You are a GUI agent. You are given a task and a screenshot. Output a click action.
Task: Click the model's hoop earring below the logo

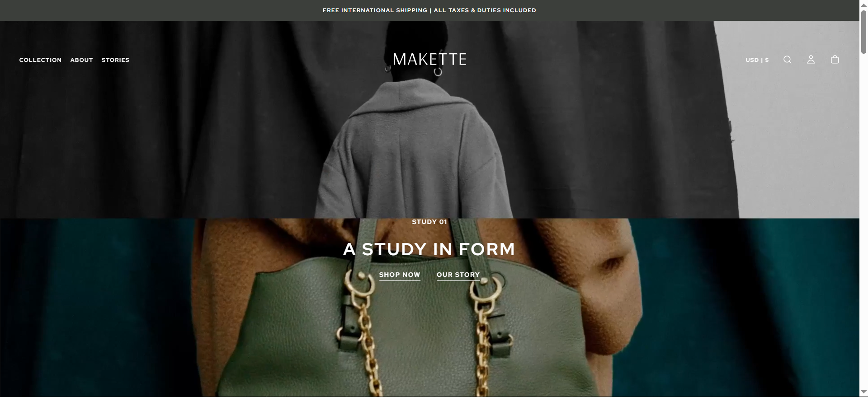coord(438,72)
